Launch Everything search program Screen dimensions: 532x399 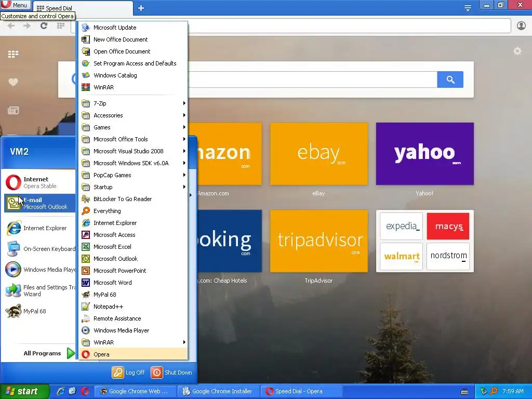coord(134,211)
